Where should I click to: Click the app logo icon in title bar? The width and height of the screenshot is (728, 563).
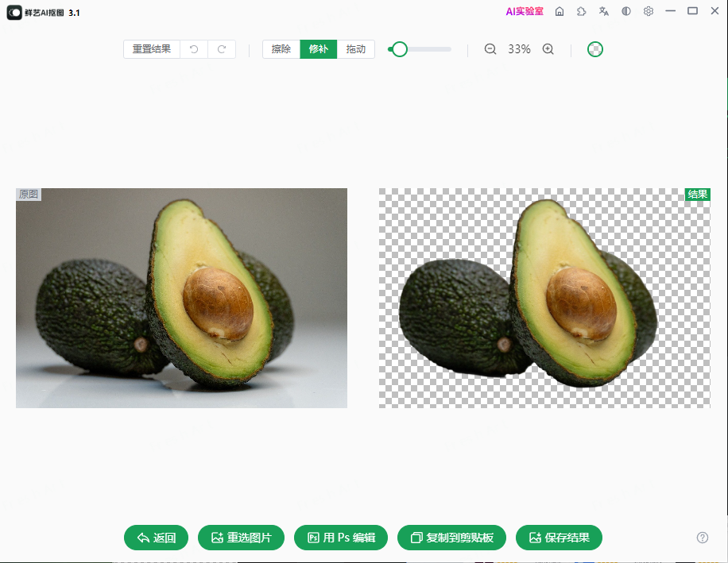14,13
